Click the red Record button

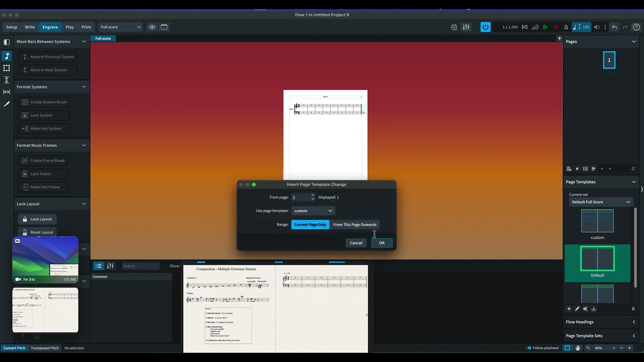click(556, 27)
